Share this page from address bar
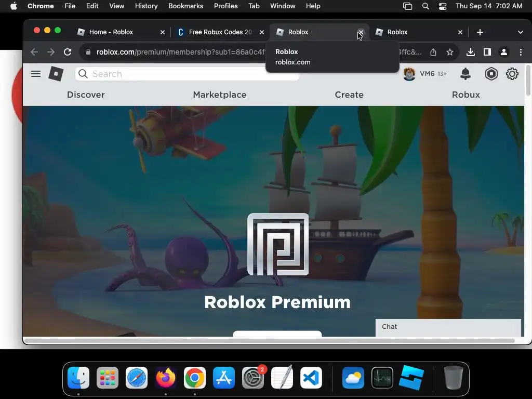 click(433, 52)
